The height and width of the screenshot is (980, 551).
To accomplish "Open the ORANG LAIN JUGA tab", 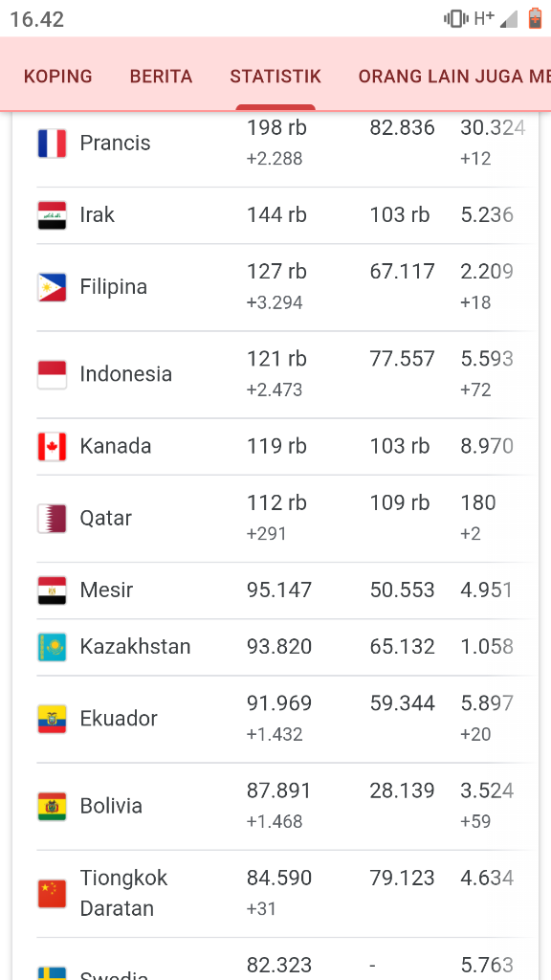I will 454,77.
